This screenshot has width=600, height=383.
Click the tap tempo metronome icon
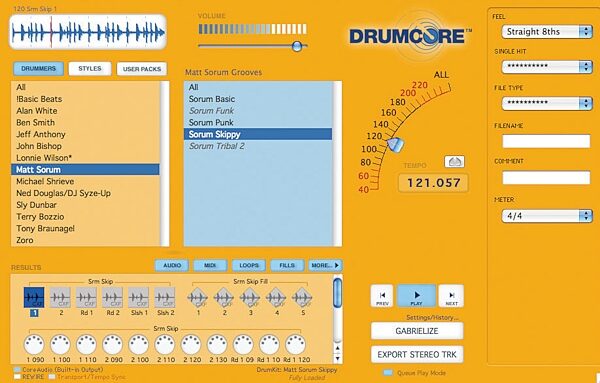[454, 161]
